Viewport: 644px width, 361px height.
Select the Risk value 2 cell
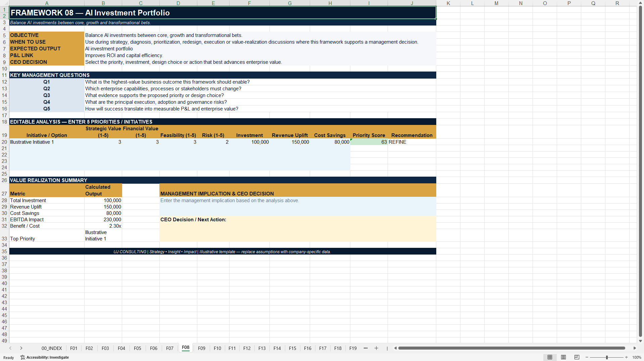(x=213, y=142)
